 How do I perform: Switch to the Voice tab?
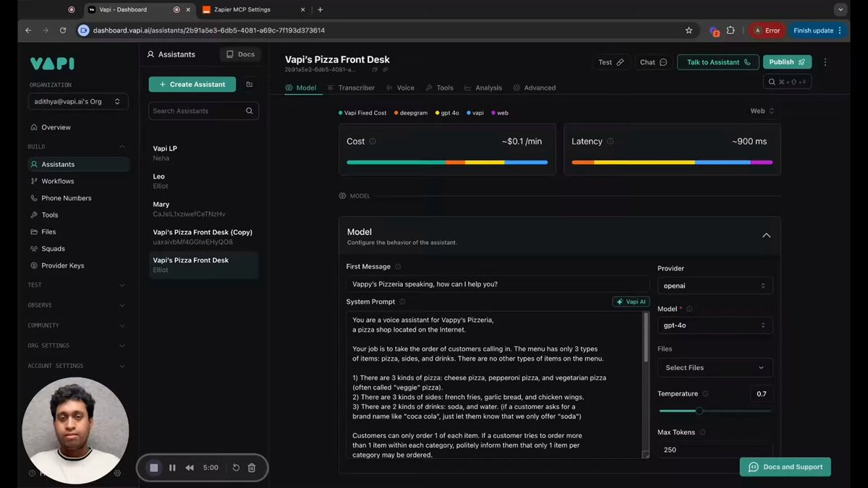[400, 87]
